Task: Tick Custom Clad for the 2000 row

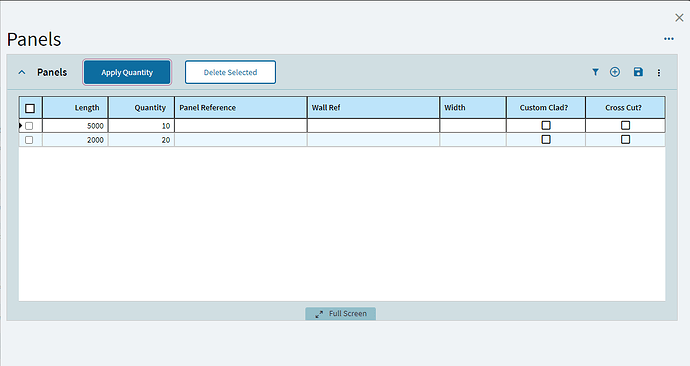Action: pos(546,139)
